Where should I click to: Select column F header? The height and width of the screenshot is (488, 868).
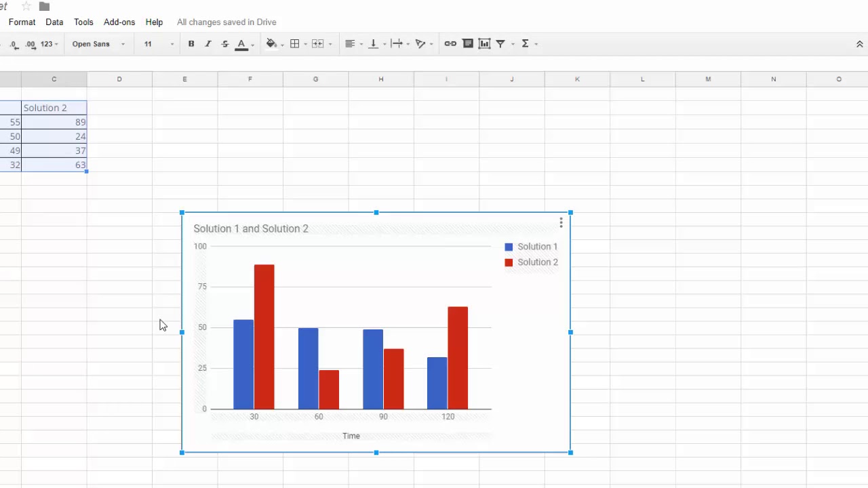(250, 79)
